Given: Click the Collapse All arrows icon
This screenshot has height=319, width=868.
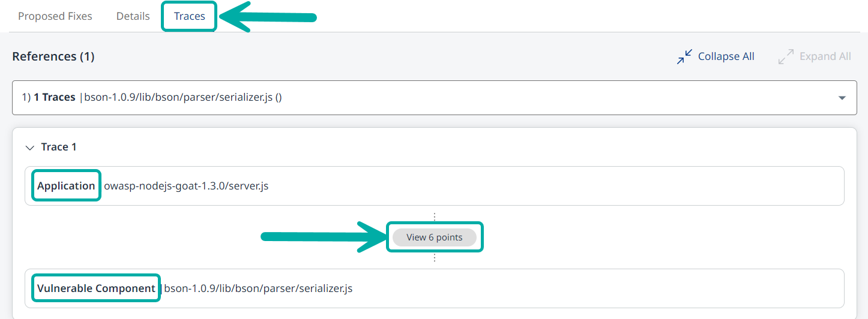Looking at the screenshot, I should [x=684, y=57].
